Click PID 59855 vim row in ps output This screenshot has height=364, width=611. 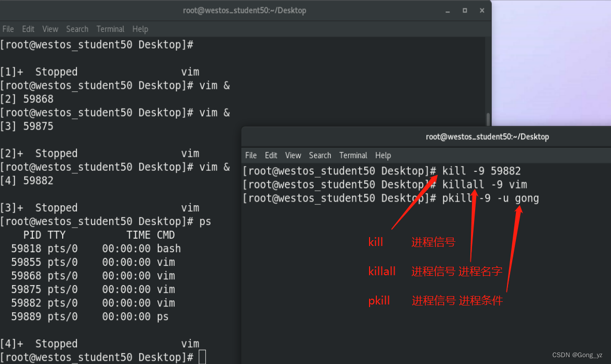coord(93,262)
